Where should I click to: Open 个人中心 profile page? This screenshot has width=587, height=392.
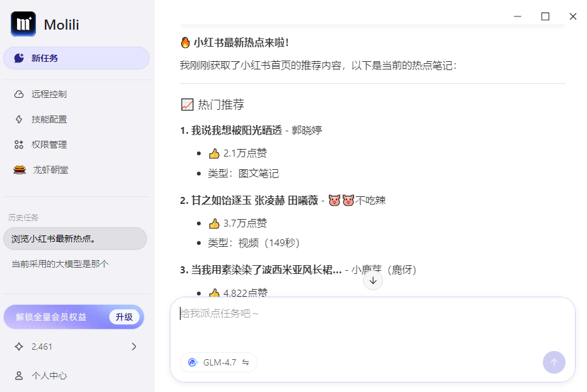point(49,376)
